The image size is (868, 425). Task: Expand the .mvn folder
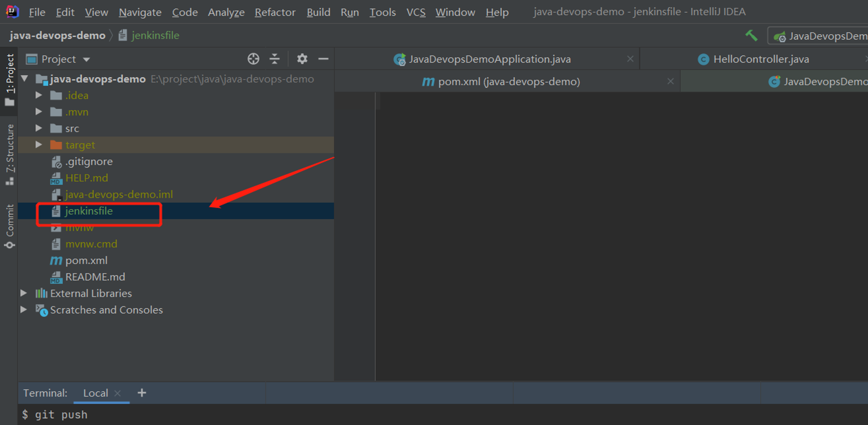click(x=39, y=112)
